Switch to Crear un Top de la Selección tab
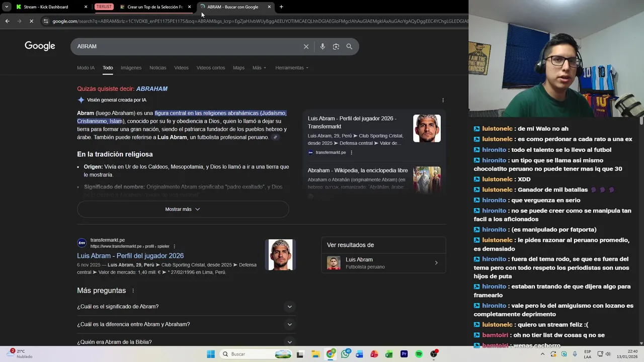Image resolution: width=644 pixels, height=362 pixels. 155,7
